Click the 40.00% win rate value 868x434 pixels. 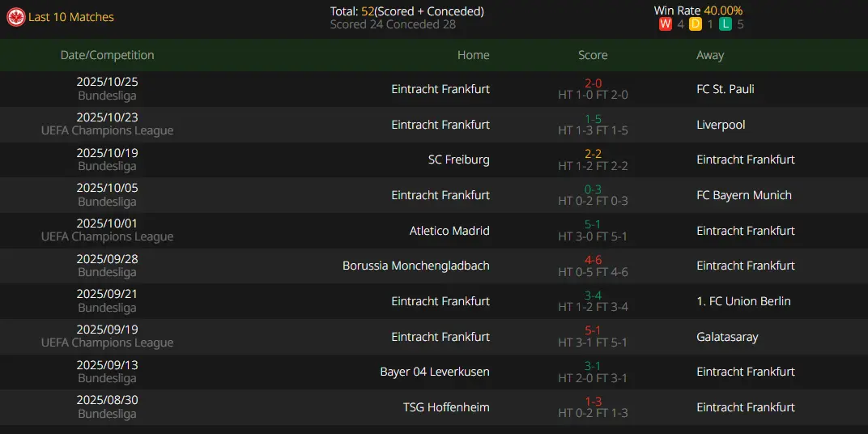(723, 11)
